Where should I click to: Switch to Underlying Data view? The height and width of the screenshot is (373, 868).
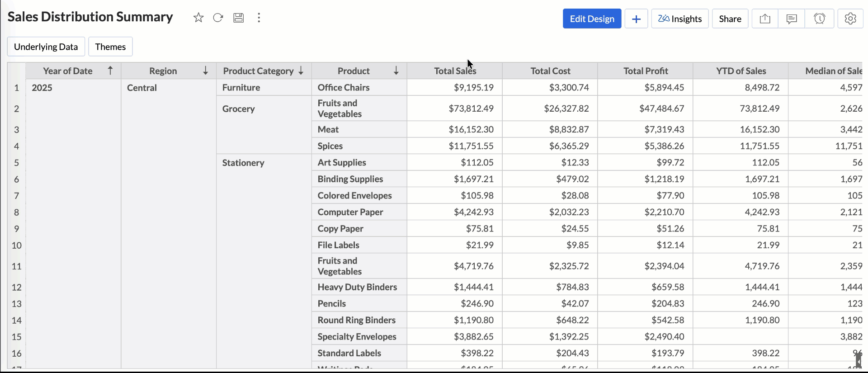point(46,47)
